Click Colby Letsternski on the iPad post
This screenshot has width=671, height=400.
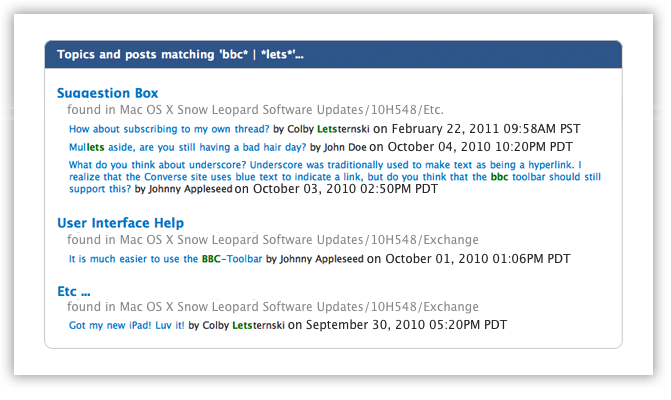[243, 325]
